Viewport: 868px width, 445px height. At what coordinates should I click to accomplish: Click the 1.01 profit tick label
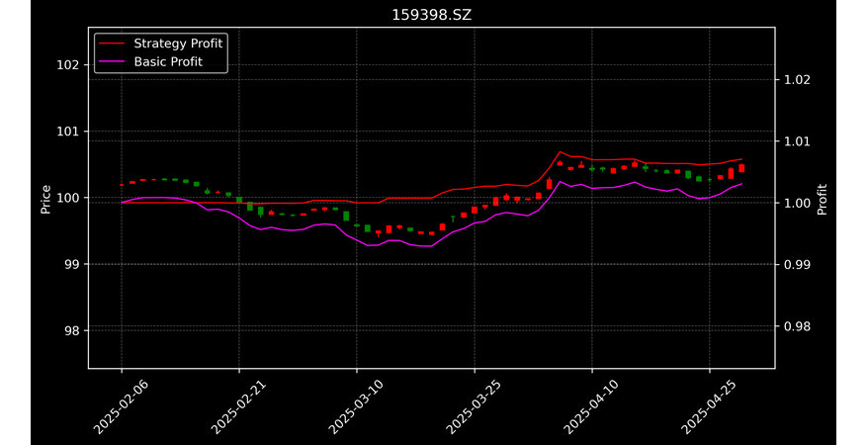pyautogui.click(x=797, y=141)
